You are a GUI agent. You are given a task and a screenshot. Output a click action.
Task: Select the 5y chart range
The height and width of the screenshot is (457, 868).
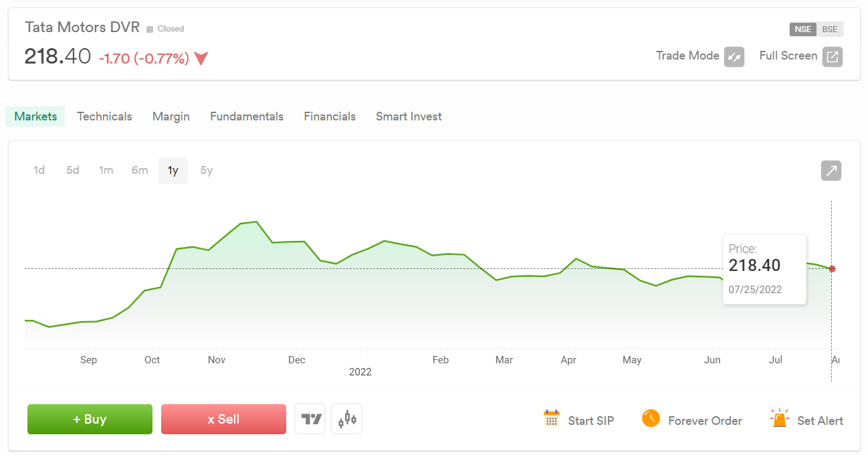(207, 171)
